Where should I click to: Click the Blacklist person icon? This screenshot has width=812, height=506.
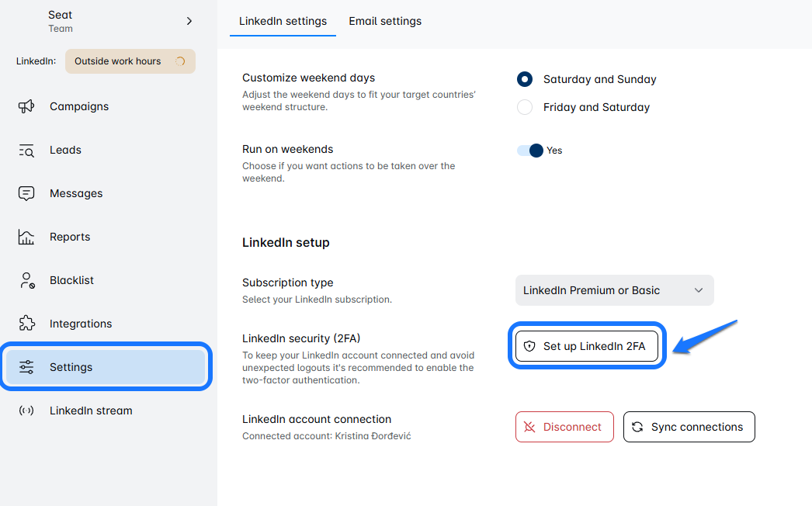click(26, 281)
